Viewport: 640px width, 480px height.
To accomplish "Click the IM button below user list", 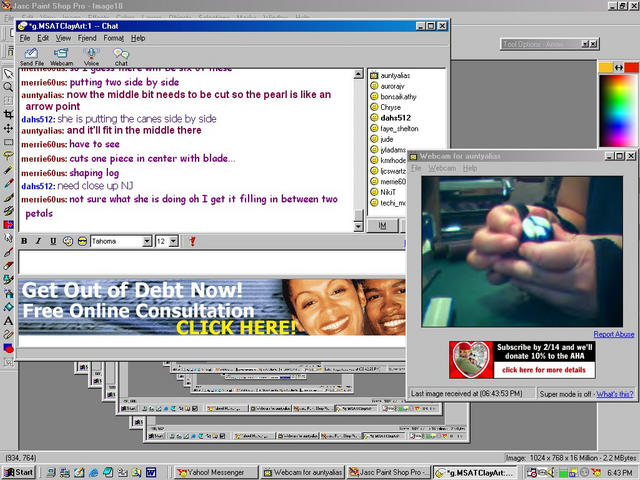I will pos(382,225).
